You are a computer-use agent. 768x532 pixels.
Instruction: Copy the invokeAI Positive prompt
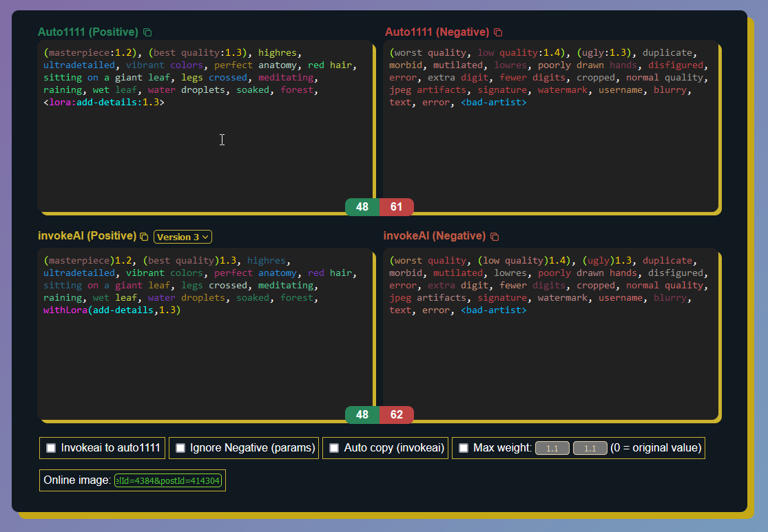144,236
